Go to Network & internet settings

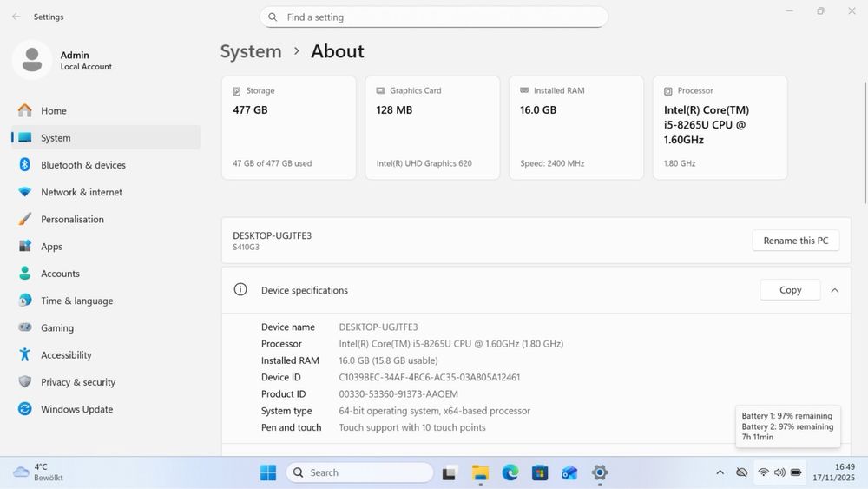click(106, 192)
